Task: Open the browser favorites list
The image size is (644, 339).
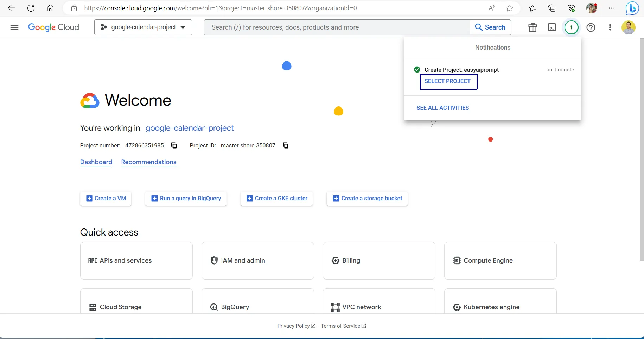Action: point(533,8)
